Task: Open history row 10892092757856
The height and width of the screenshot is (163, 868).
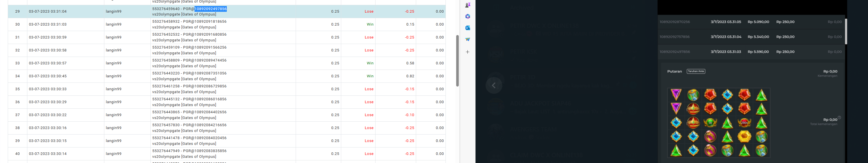Action: [x=751, y=37]
